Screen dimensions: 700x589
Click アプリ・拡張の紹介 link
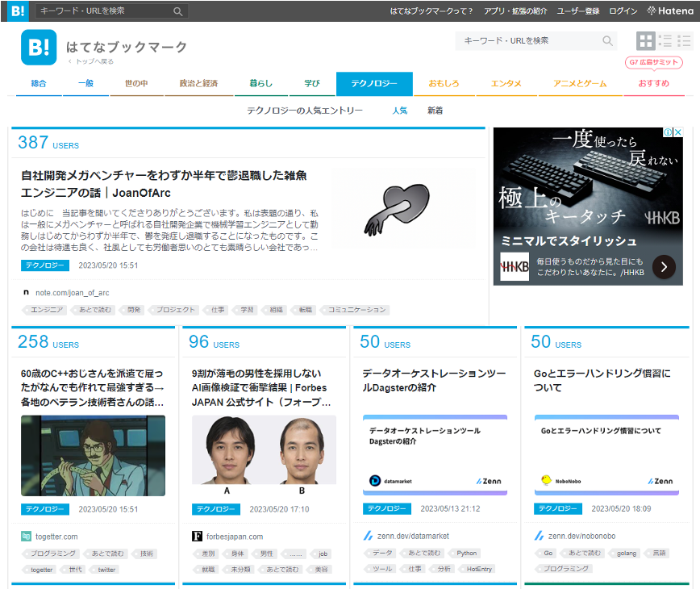tap(515, 11)
